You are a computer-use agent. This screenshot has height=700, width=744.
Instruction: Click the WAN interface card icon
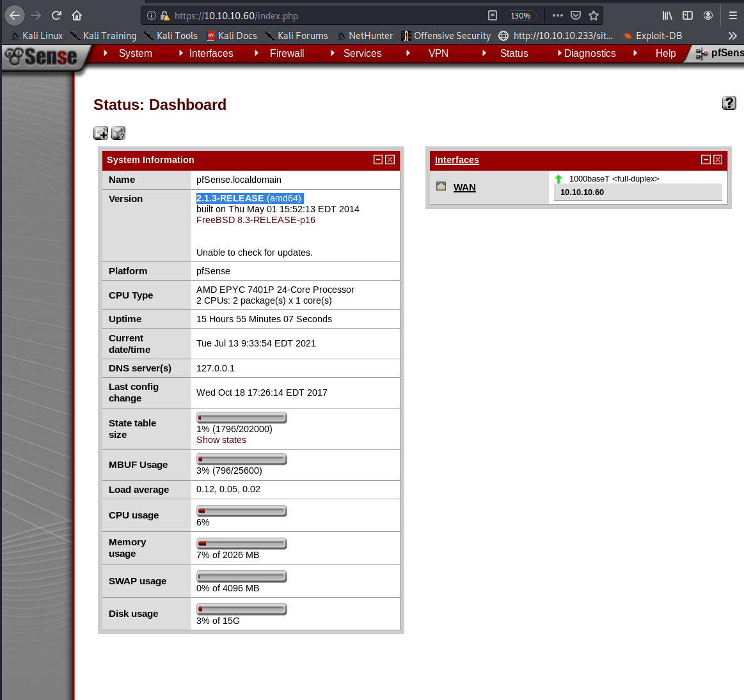click(x=441, y=186)
